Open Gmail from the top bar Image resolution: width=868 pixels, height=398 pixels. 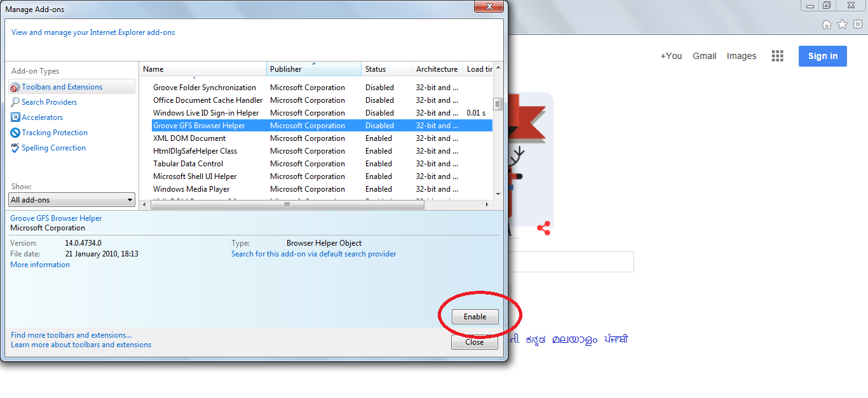pyautogui.click(x=704, y=56)
